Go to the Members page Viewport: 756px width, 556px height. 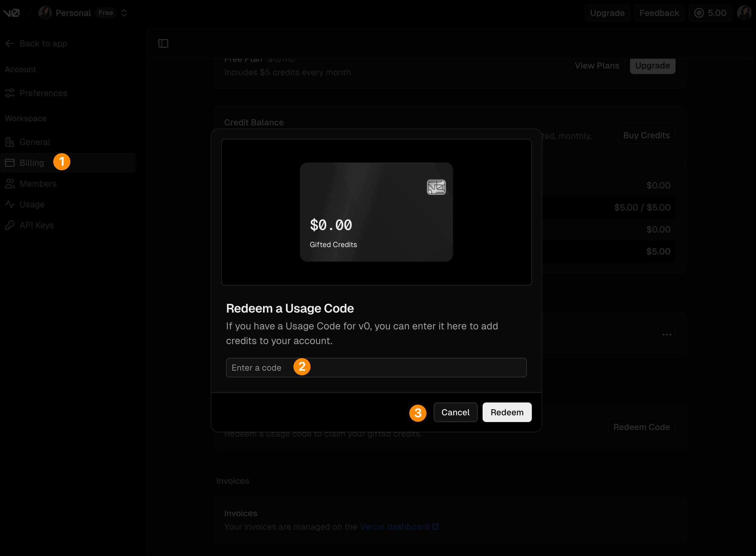click(38, 184)
